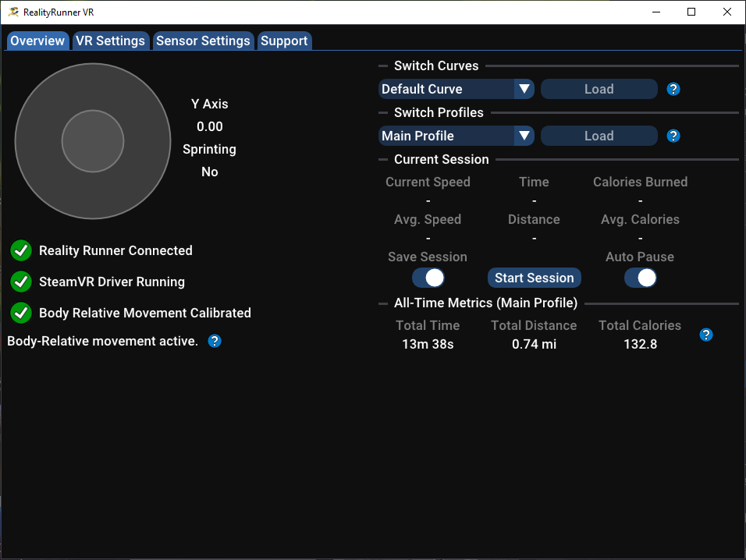Image resolution: width=746 pixels, height=560 pixels.
Task: Toggle the Save Session switch
Action: tap(428, 278)
